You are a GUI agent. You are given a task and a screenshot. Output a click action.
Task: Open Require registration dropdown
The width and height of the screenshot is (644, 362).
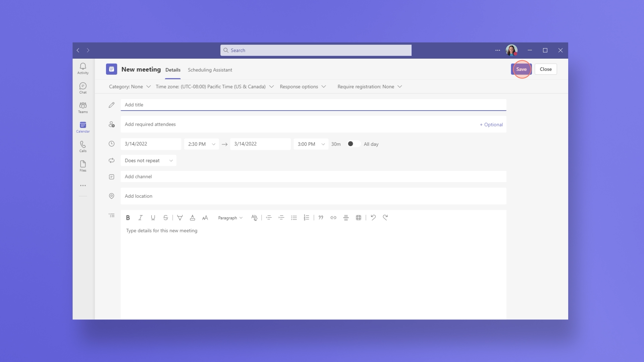(370, 86)
